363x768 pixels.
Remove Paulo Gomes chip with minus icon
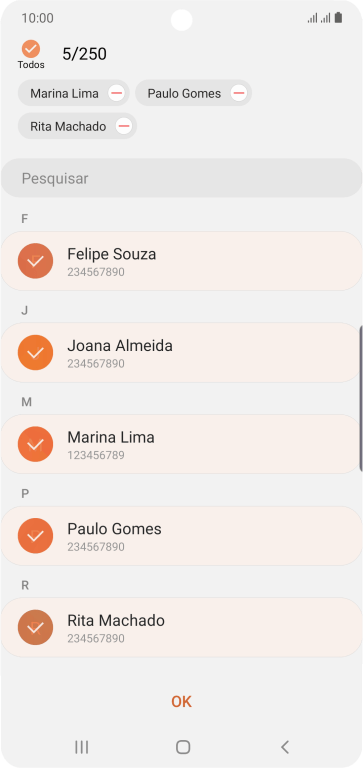(239, 93)
